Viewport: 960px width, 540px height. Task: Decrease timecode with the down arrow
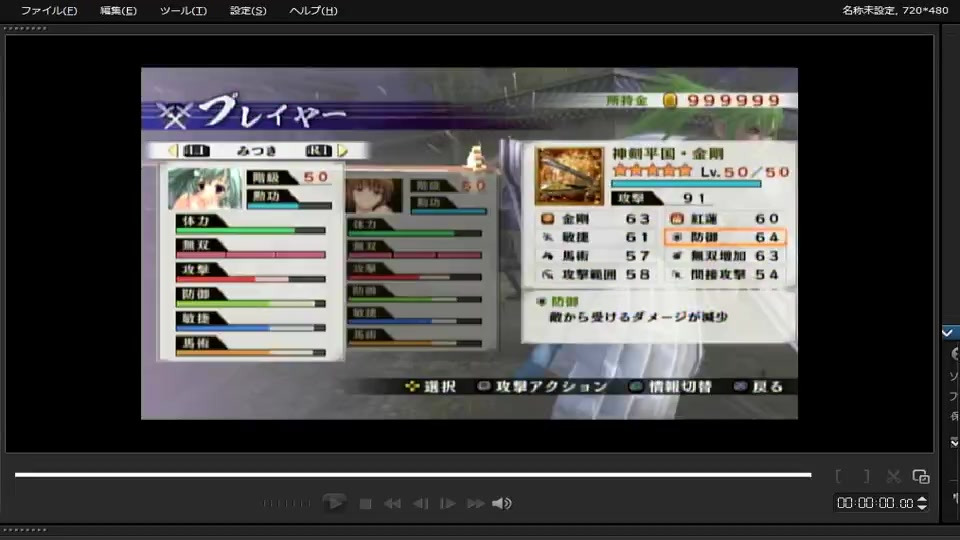[922, 507]
